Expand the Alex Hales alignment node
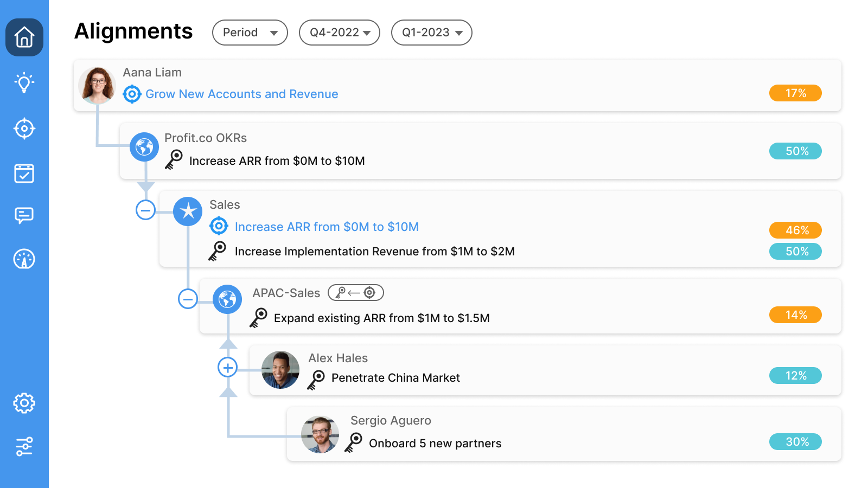This screenshot has width=868, height=488. tap(228, 368)
